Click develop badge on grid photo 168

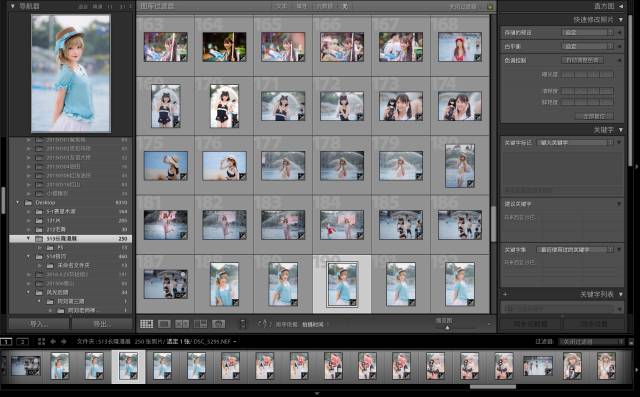478,58
